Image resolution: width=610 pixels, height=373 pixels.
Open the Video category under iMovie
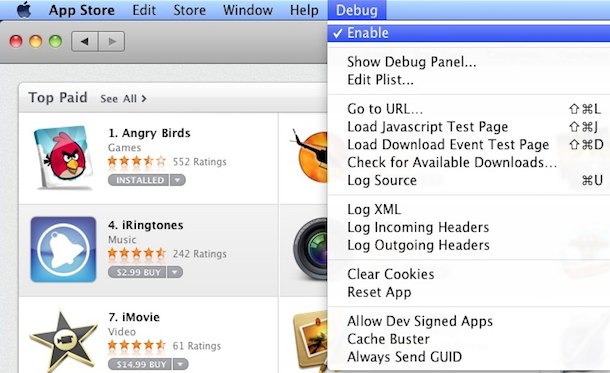pos(122,332)
